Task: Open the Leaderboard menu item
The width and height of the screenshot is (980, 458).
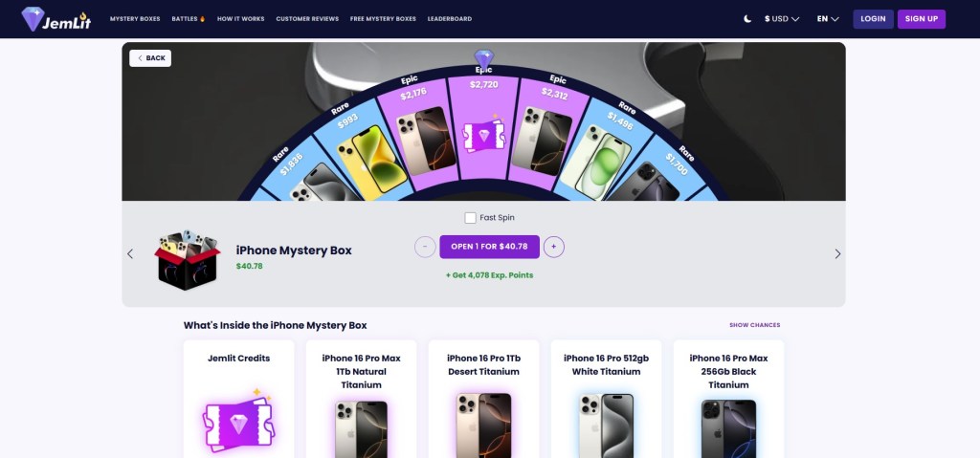Action: tap(450, 19)
